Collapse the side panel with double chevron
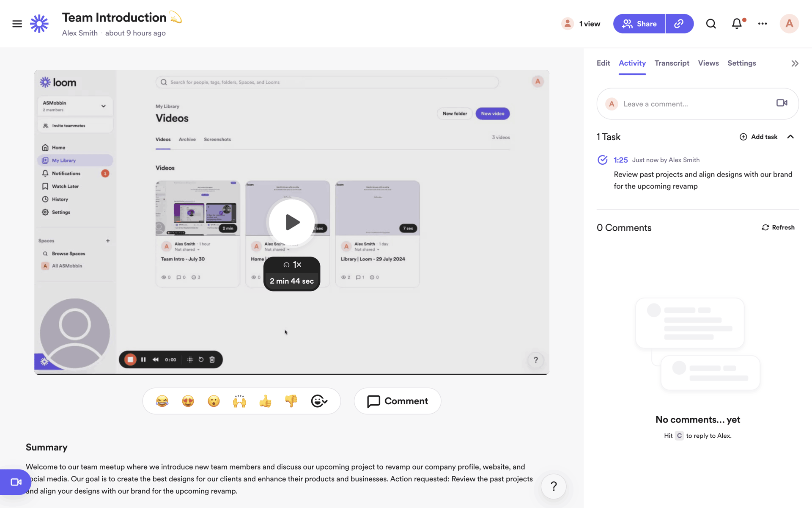The height and width of the screenshot is (508, 812). pyautogui.click(x=795, y=63)
